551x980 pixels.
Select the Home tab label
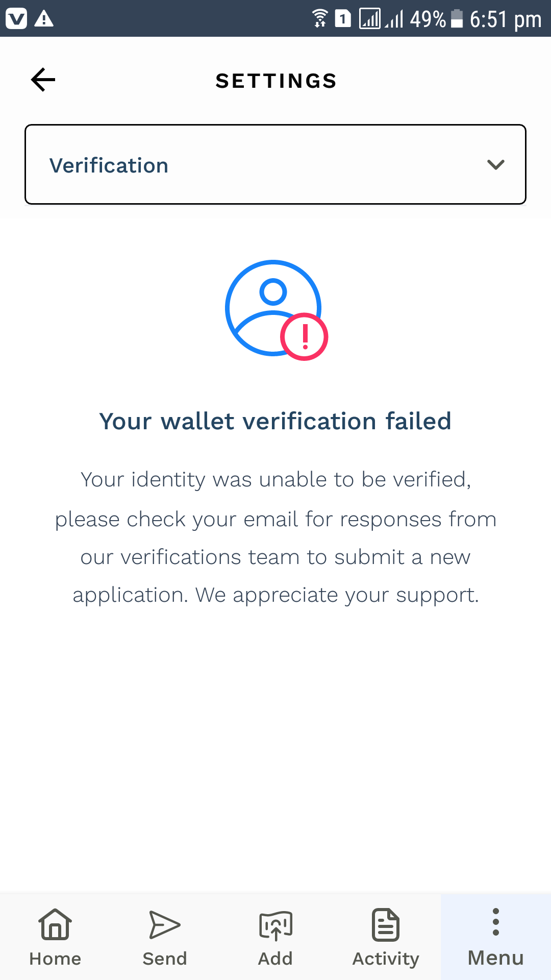pyautogui.click(x=55, y=959)
